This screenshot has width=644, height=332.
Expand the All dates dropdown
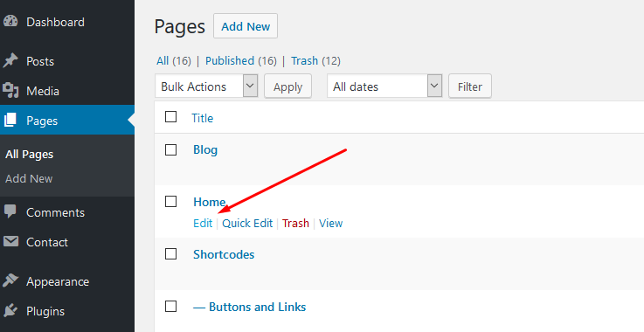(x=384, y=86)
